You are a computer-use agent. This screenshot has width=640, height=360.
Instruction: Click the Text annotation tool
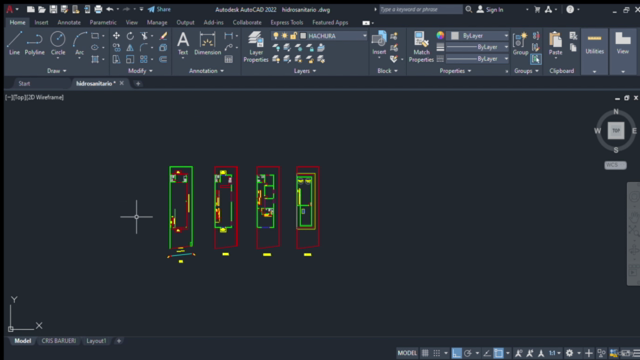[183, 43]
